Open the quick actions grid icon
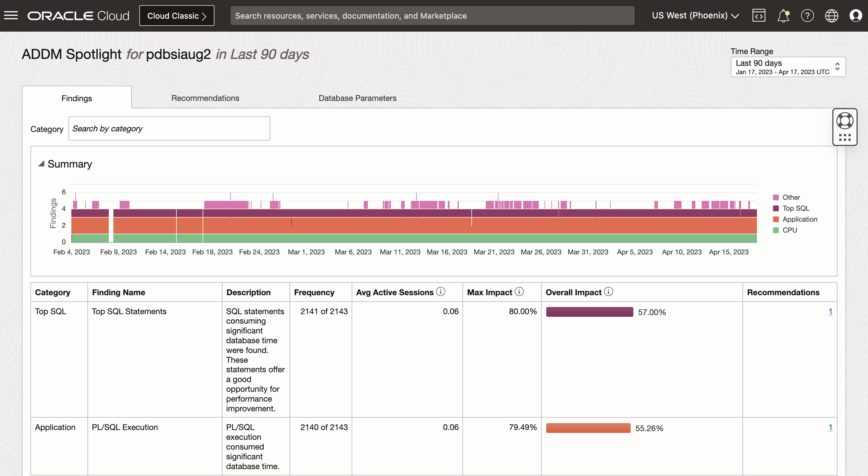Image resolution: width=868 pixels, height=476 pixels. (x=845, y=137)
